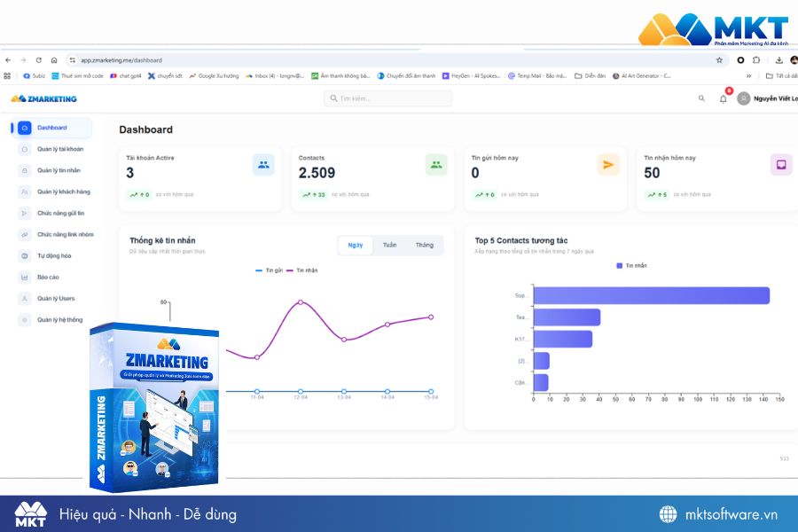Click the Nguyễn Viết user name
The width and height of the screenshot is (798, 532).
tap(776, 98)
